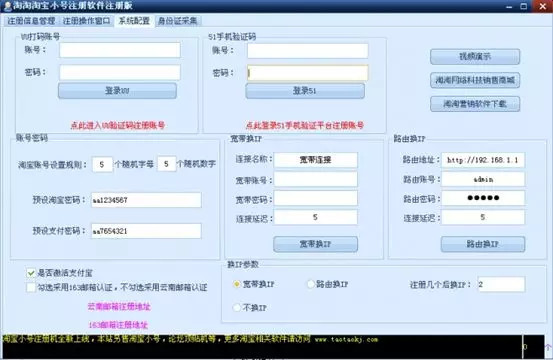This screenshot has height=360, width=553.
Task: Click the random letters count field
Action: pyautogui.click(x=102, y=164)
